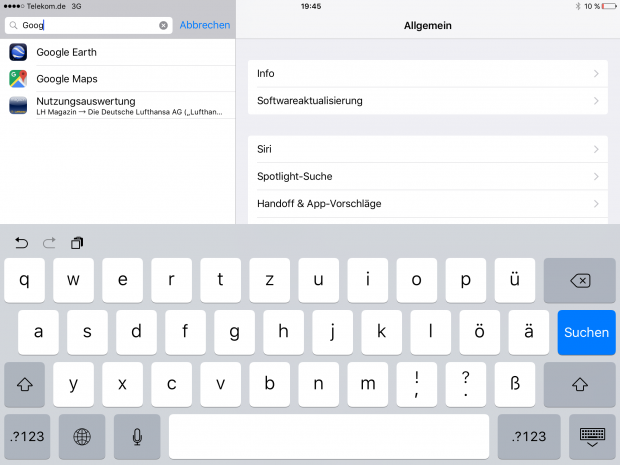This screenshot has height=465, width=620.
Task: Tap the ä key
Action: point(529,332)
